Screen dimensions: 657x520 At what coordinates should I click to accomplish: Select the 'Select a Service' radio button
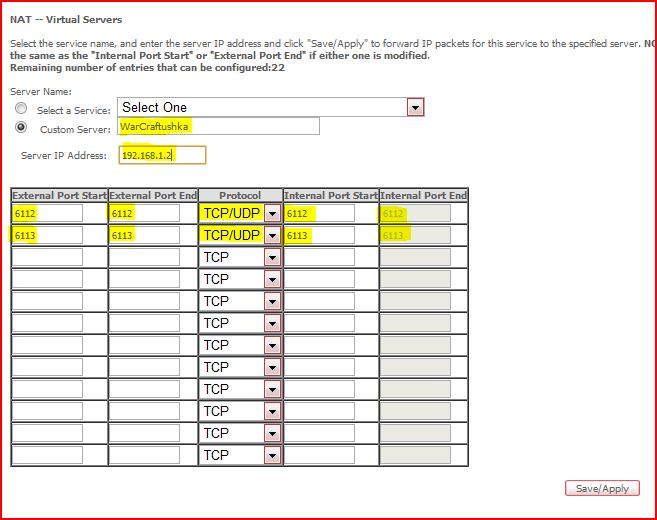[x=21, y=109]
